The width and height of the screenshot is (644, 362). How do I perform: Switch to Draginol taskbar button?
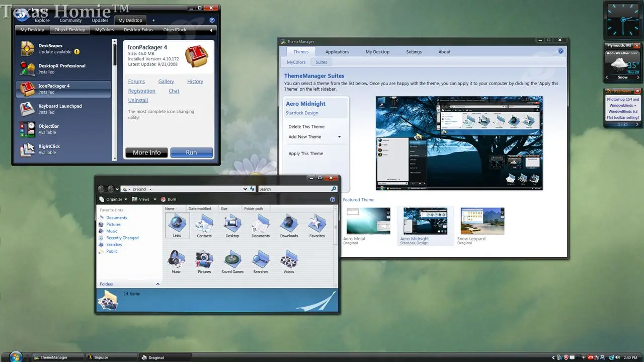coord(166,357)
